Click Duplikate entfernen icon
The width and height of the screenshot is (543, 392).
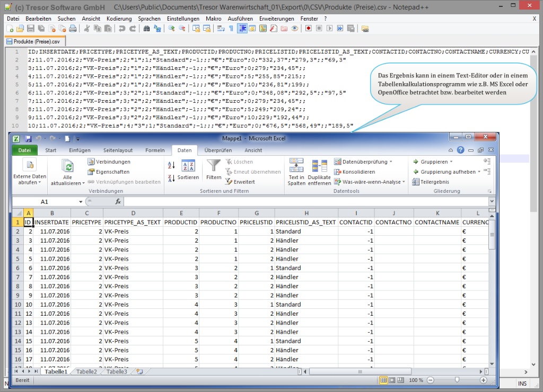click(319, 167)
